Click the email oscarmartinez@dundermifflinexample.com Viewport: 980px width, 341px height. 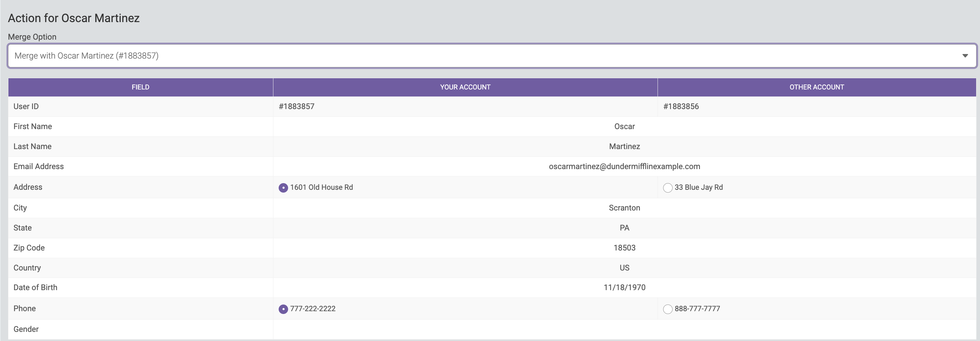(x=624, y=166)
